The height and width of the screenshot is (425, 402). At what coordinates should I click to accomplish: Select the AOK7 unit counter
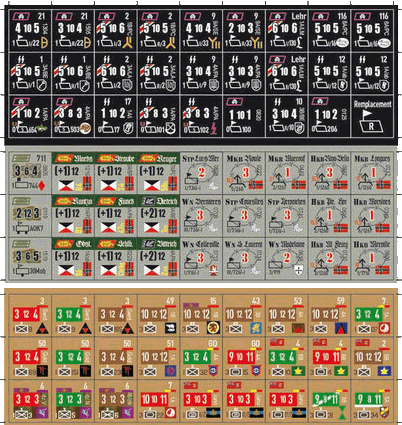tap(29, 216)
